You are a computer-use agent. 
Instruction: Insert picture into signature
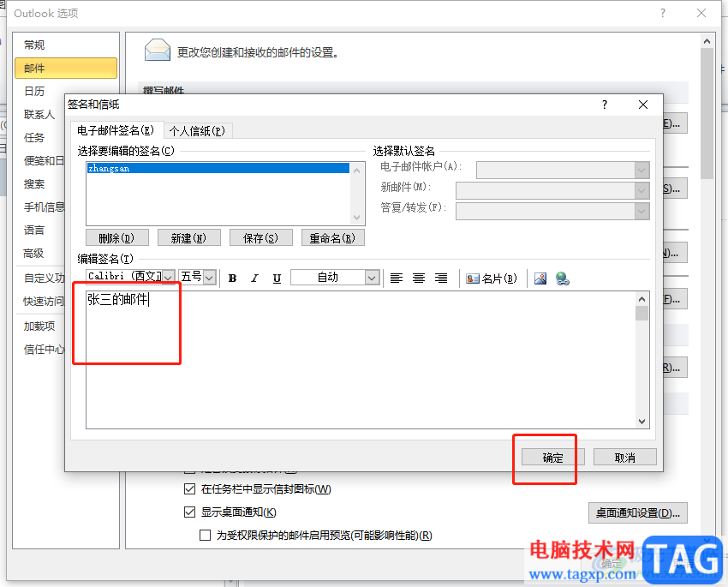(540, 279)
